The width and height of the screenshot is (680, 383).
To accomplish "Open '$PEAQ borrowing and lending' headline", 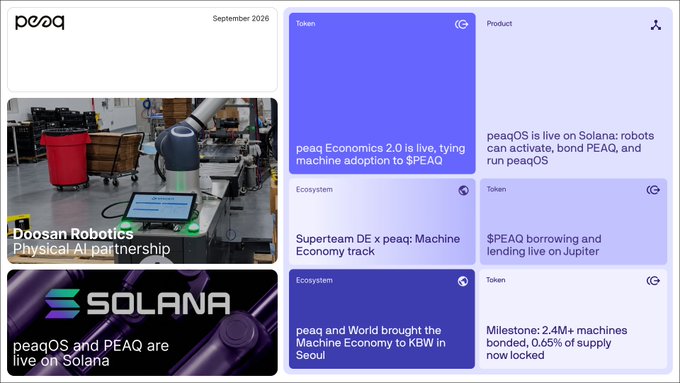I will click(x=544, y=245).
